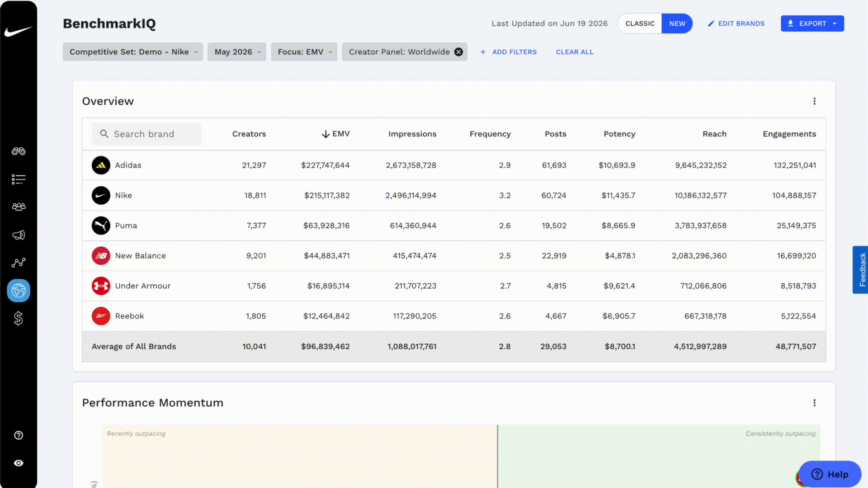
Task: Switch to NEW view
Action: click(677, 23)
